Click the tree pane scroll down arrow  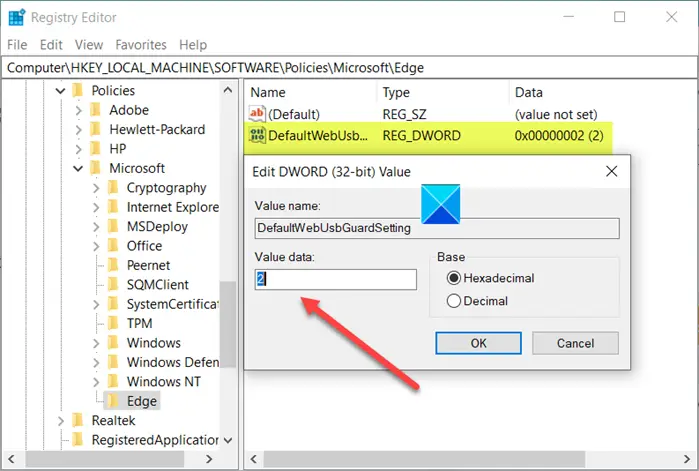pyautogui.click(x=228, y=440)
